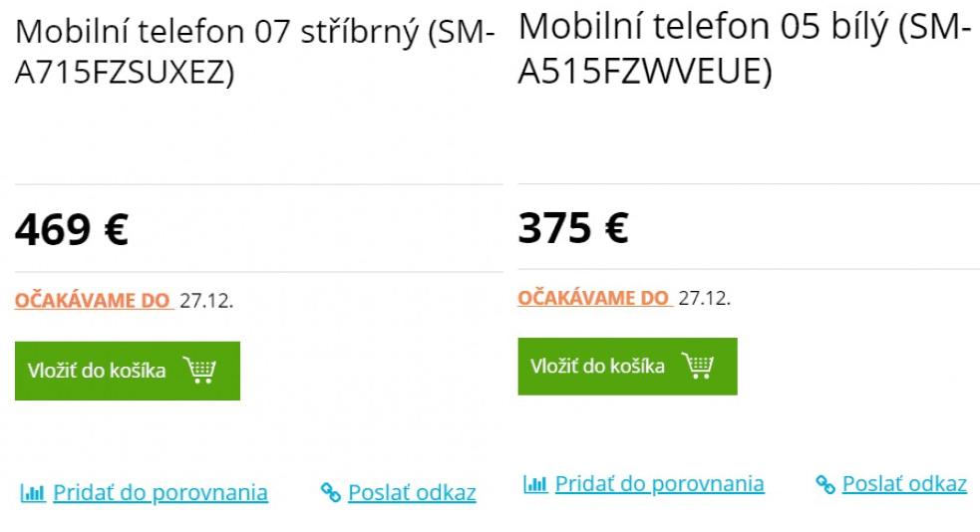Open Mobilní telefon 07 stříbrný product title
This screenshot has width=980, height=532.
(x=255, y=52)
